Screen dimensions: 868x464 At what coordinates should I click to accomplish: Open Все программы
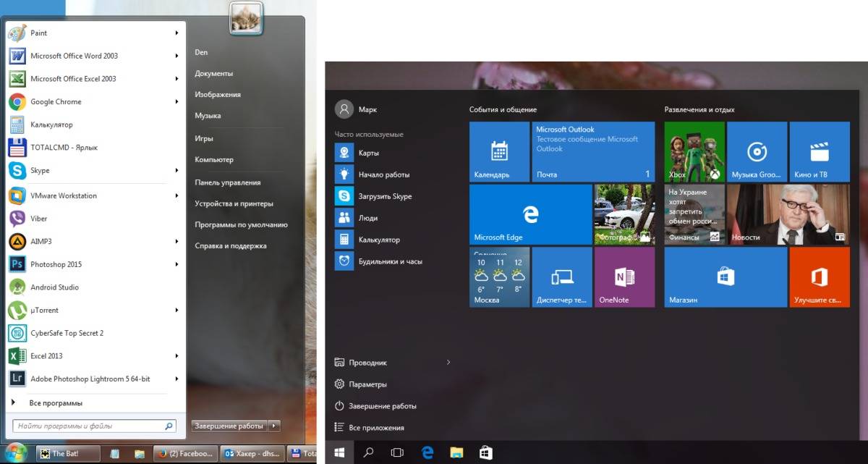point(56,402)
